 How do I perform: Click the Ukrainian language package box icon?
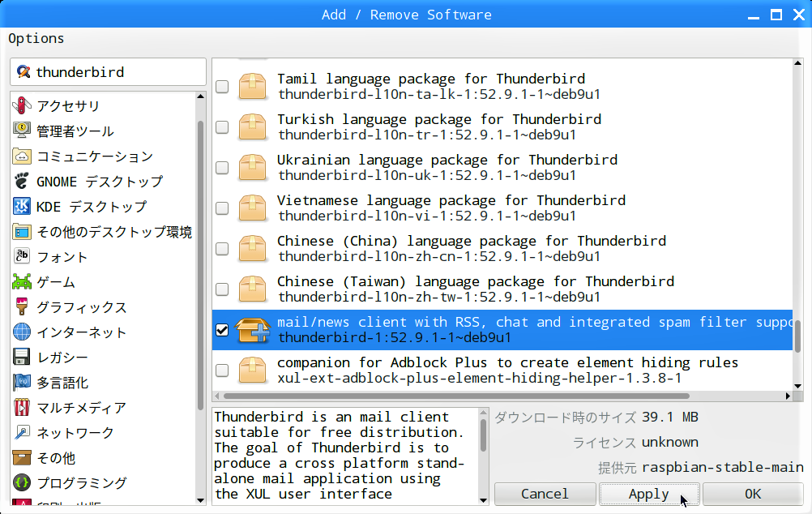coord(252,167)
